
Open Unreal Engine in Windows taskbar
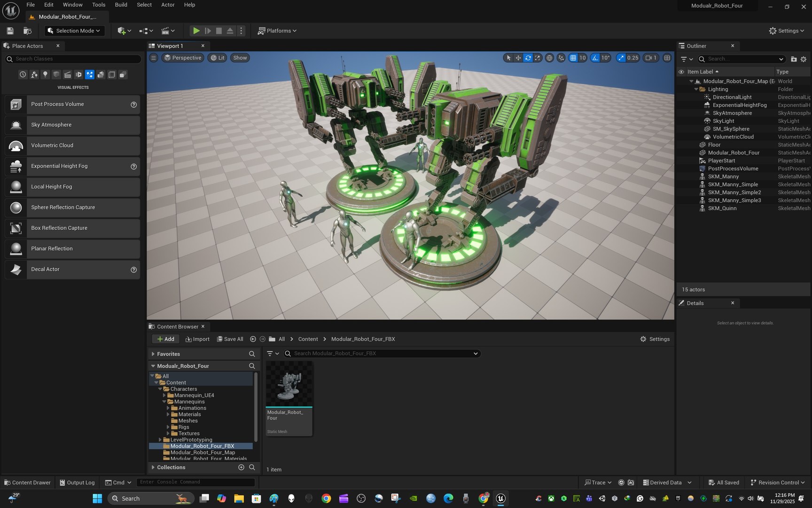coord(501,498)
